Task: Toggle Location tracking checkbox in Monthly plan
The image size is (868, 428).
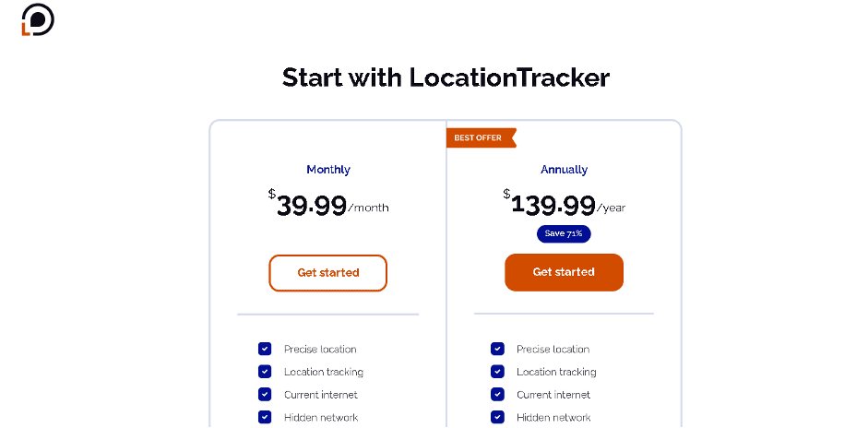Action: [265, 372]
